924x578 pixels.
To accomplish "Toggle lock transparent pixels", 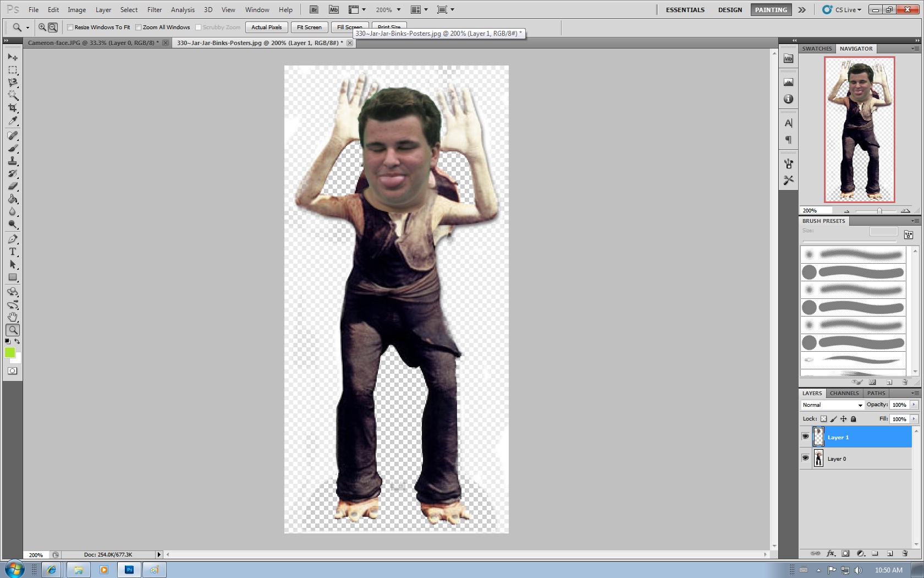I will point(823,419).
